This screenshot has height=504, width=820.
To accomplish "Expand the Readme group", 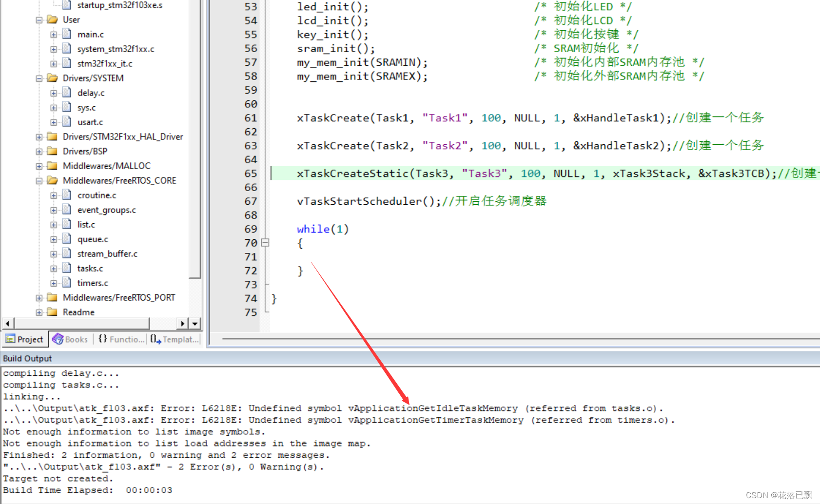I will click(39, 312).
